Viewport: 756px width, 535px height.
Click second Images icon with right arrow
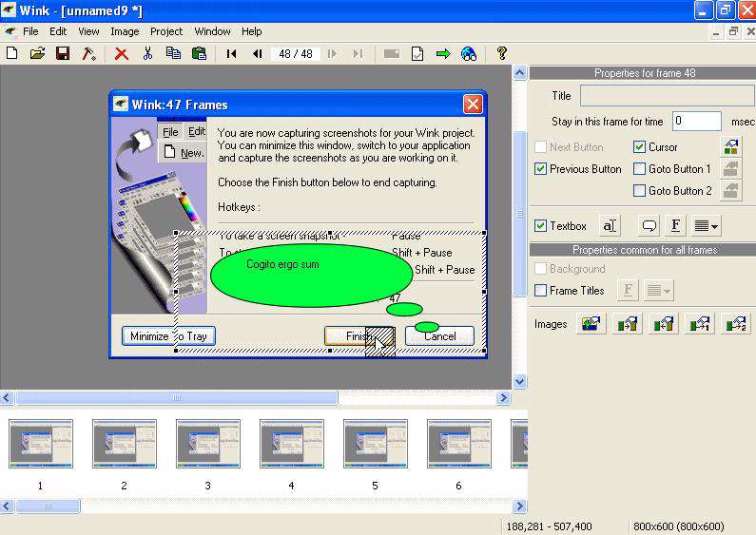[x=628, y=323]
